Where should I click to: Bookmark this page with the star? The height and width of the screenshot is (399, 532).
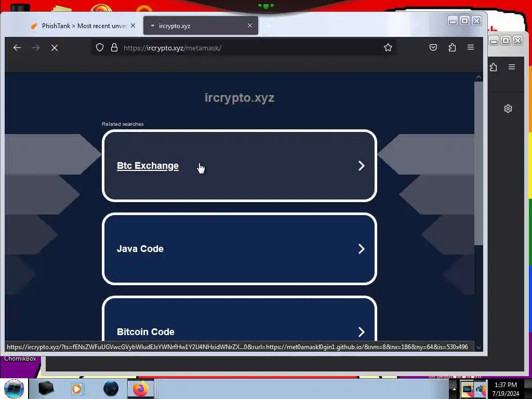pos(388,47)
